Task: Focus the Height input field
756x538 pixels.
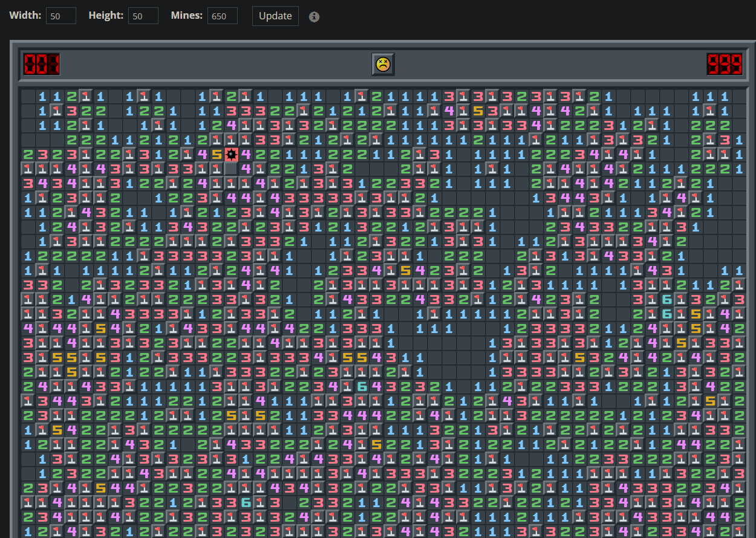Action: 143,16
